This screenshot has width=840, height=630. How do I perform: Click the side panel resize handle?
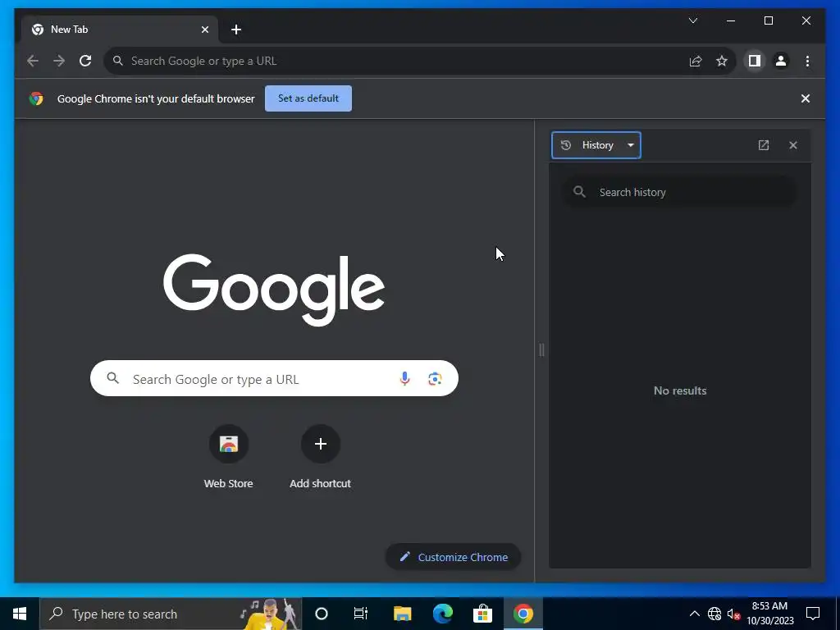[x=541, y=350]
